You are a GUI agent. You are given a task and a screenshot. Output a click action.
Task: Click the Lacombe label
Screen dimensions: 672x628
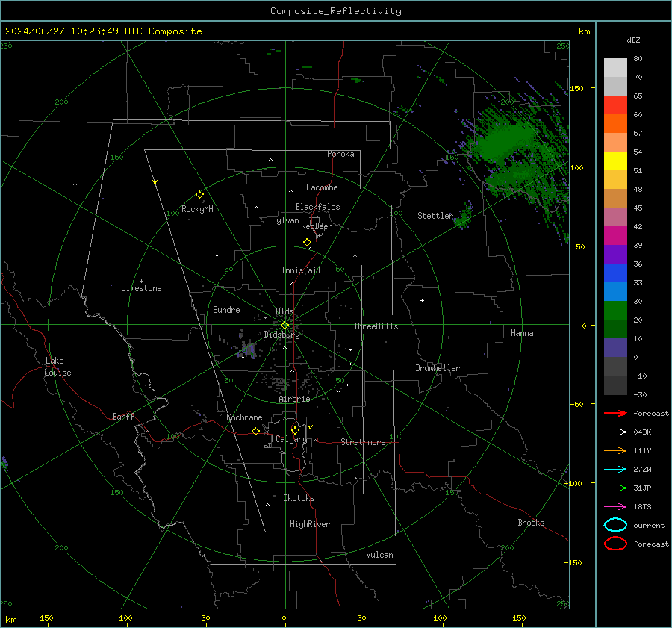pos(322,187)
